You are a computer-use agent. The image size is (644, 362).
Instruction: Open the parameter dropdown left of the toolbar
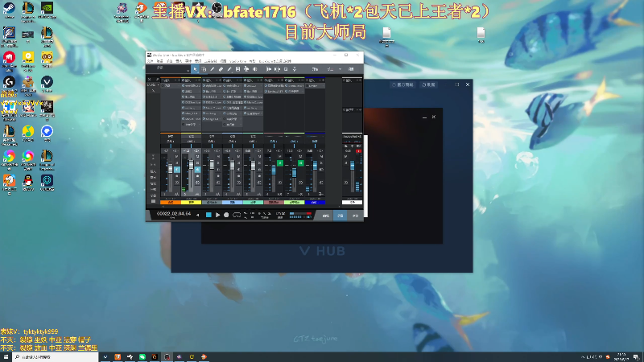(188, 71)
